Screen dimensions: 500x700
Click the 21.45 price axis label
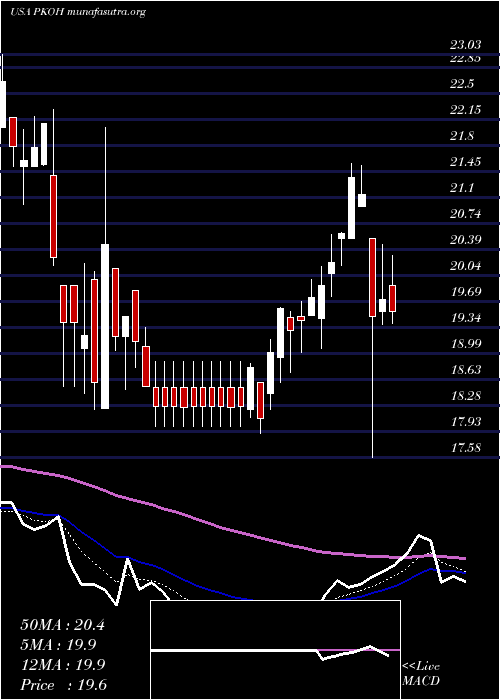tap(465, 162)
